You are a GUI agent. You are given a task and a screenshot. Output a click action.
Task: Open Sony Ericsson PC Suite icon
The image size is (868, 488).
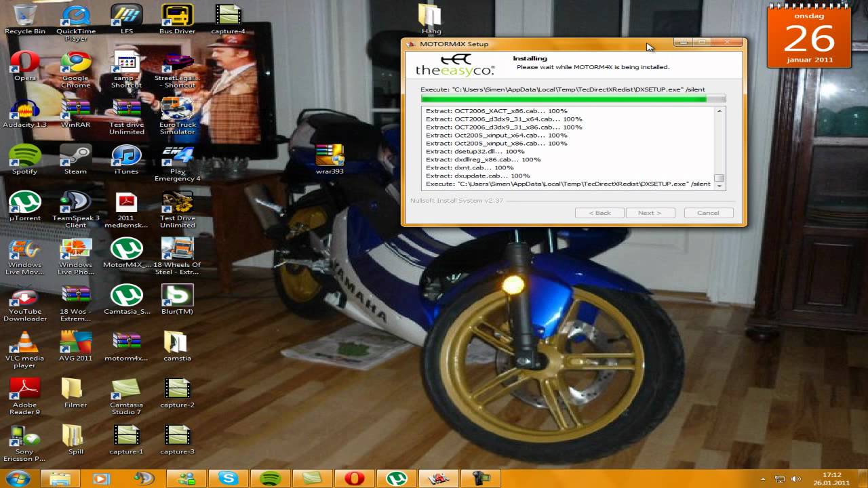click(25, 443)
